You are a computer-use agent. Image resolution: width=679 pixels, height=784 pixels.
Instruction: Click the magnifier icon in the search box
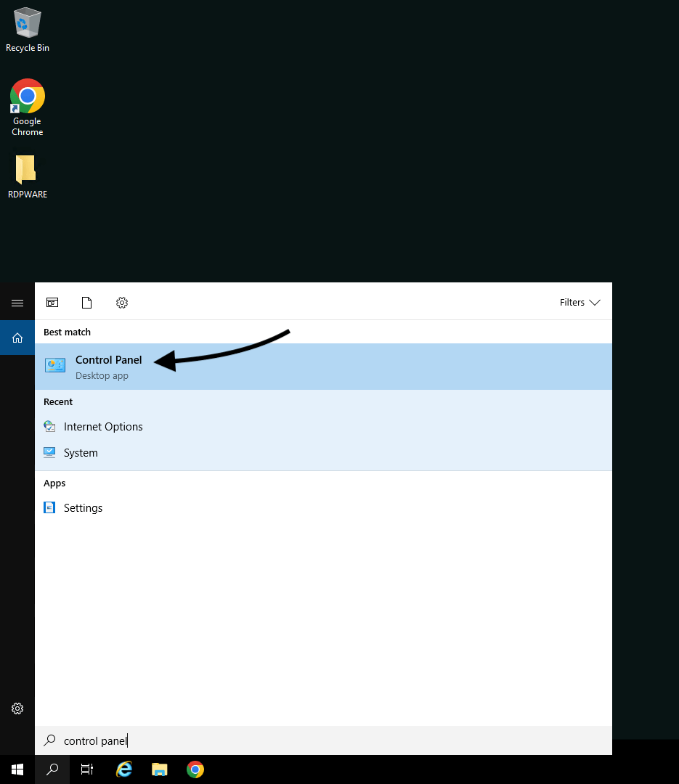tap(49, 740)
